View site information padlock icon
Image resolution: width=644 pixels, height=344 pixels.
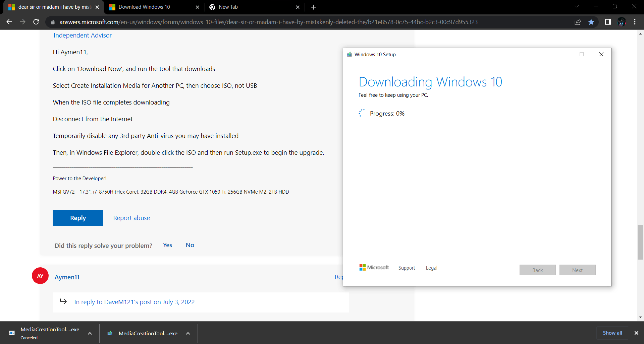pyautogui.click(x=53, y=22)
